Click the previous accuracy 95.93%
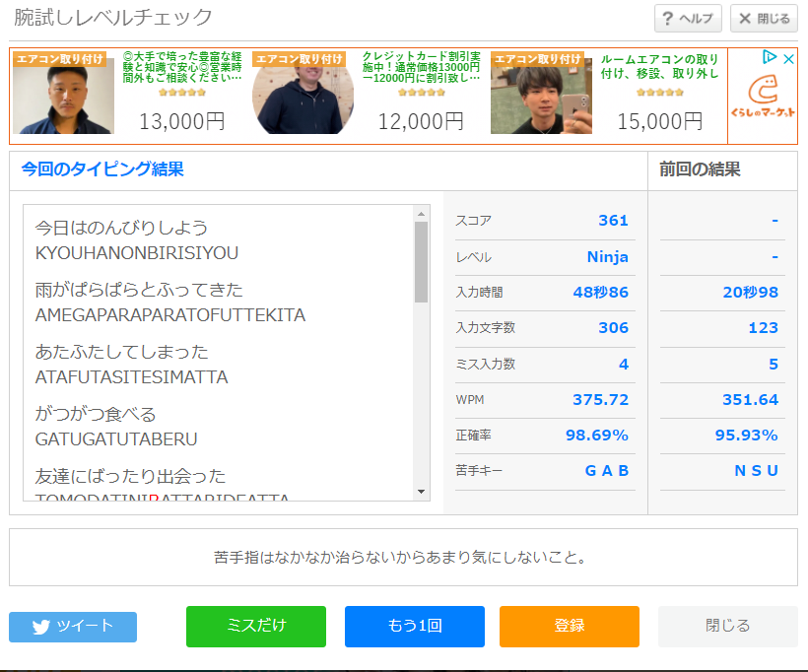 tap(747, 435)
